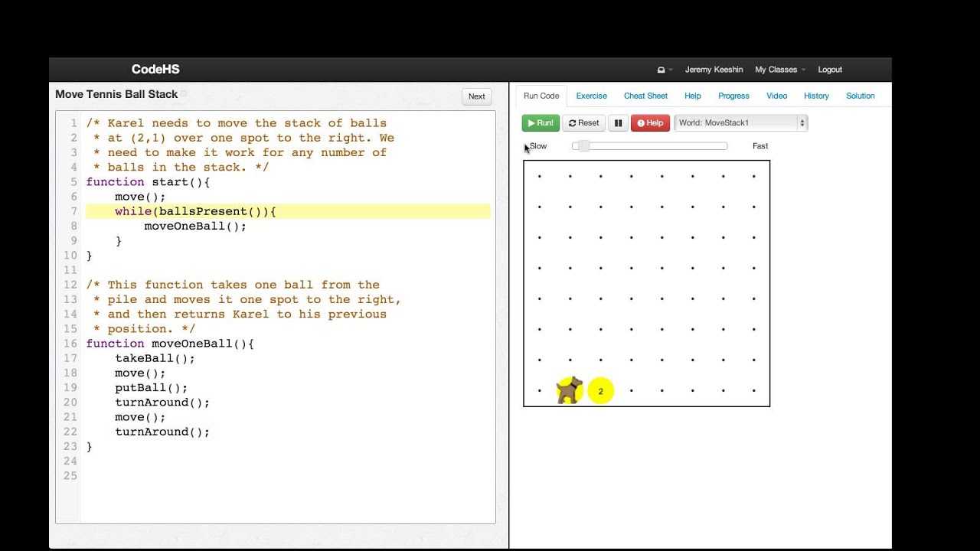Click the red Help button

point(650,122)
